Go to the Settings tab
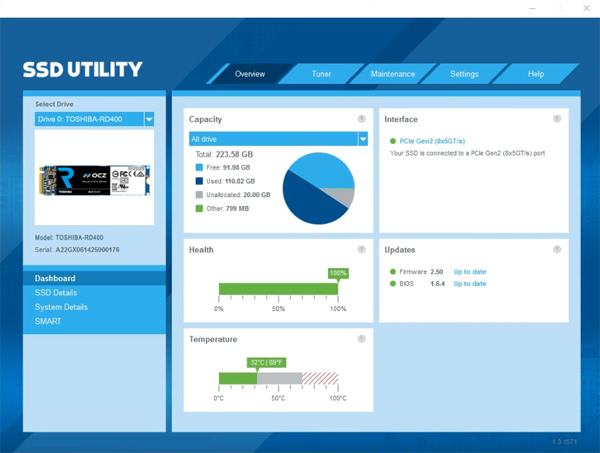The image size is (600, 453). [x=464, y=74]
